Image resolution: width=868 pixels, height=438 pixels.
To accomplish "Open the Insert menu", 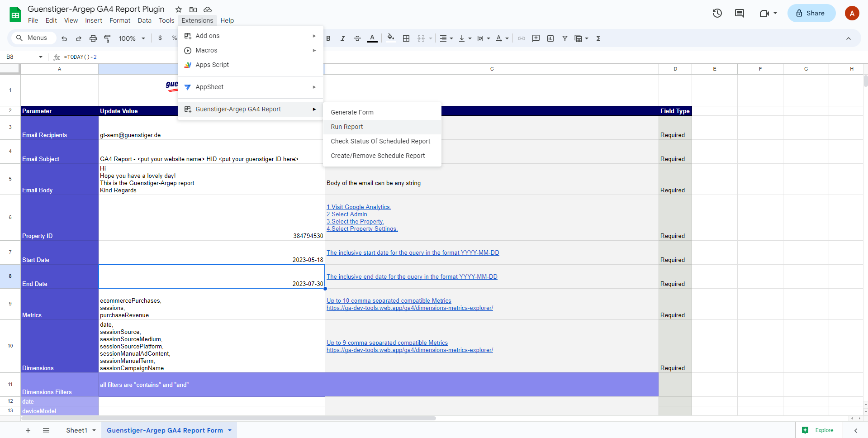I will point(94,20).
